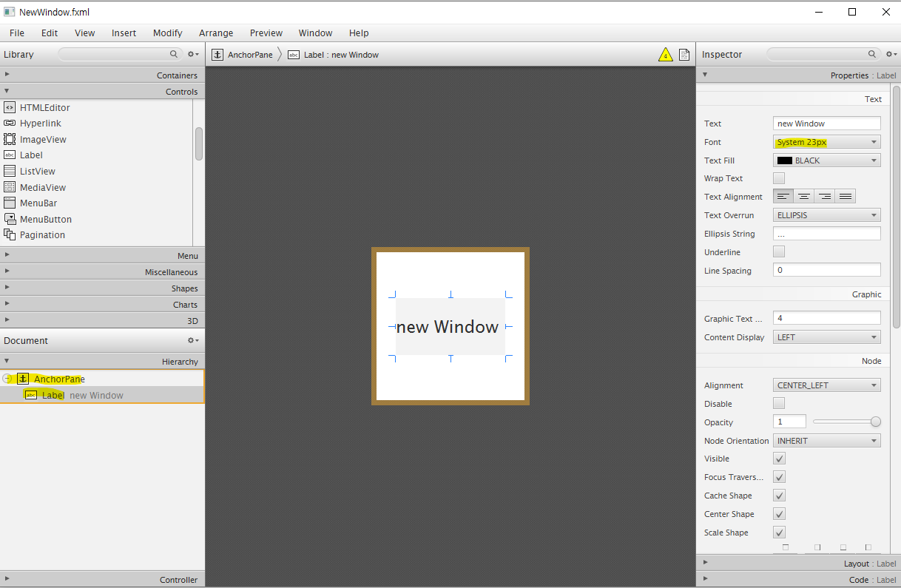Open the Content Display LEFT dropdown
This screenshot has height=588, width=901.
pos(827,337)
